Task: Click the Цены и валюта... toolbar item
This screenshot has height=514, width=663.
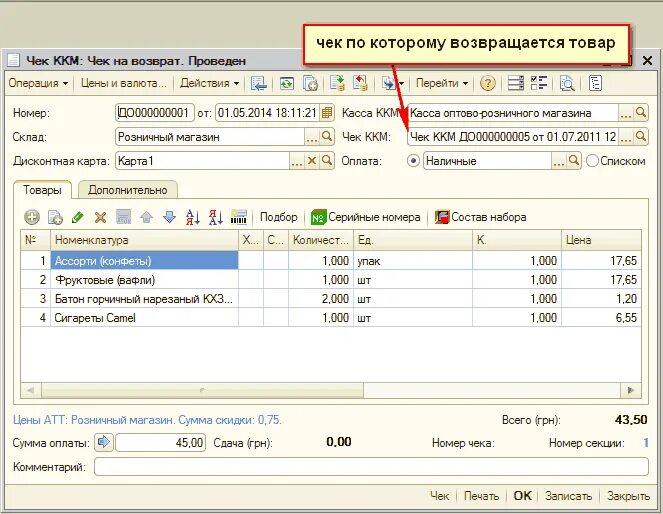Action: (x=123, y=83)
